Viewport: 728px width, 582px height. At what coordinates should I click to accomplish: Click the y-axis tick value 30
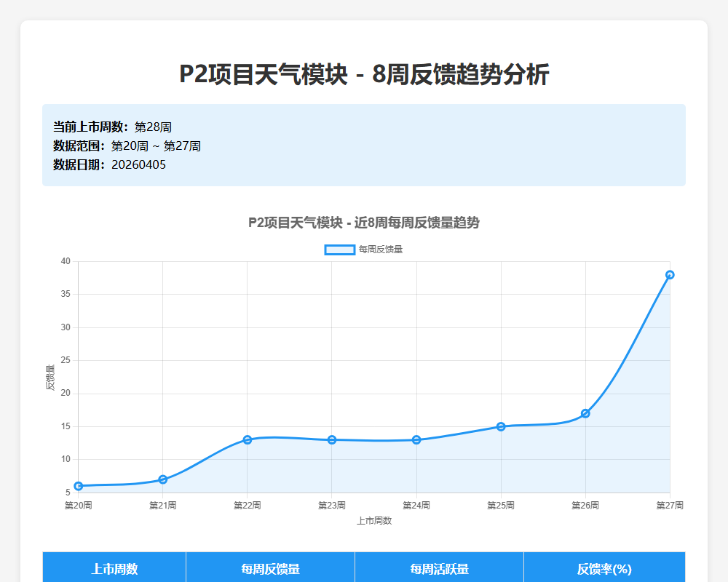tap(66, 327)
